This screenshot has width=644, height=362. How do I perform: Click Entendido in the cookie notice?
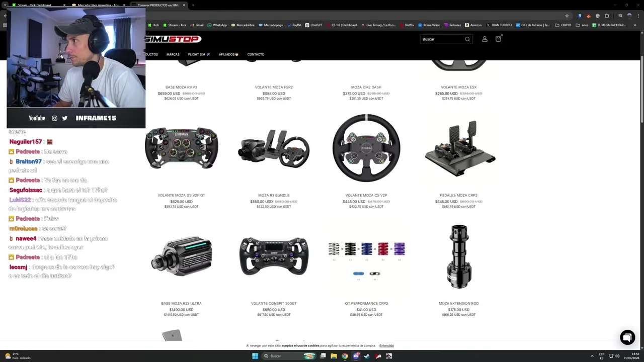(386, 345)
